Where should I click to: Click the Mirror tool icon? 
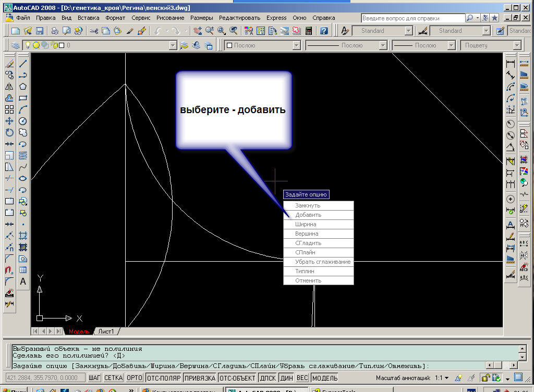click(x=9, y=87)
